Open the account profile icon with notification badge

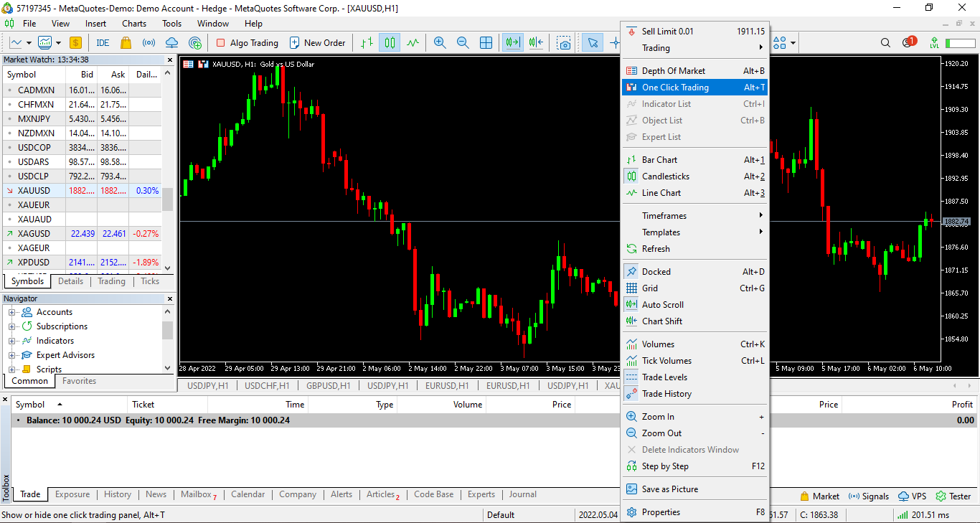click(910, 42)
